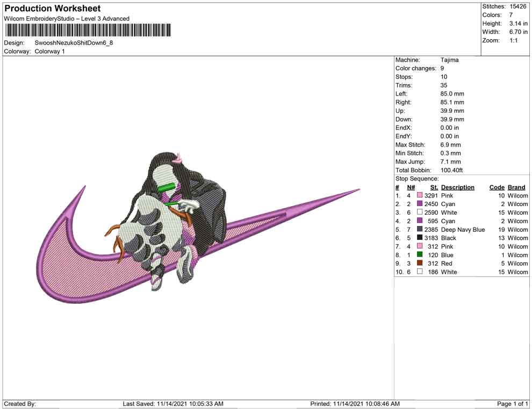This screenshot has width=532, height=409.
Task: Pick the Deep Navy Blue color swatch
Action: [420, 230]
